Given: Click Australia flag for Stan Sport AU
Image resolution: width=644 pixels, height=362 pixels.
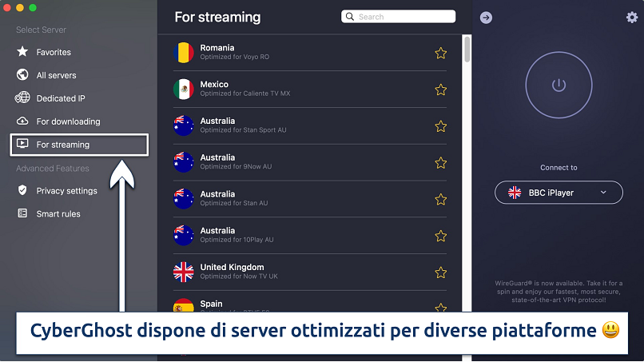Looking at the screenshot, I should tap(184, 125).
